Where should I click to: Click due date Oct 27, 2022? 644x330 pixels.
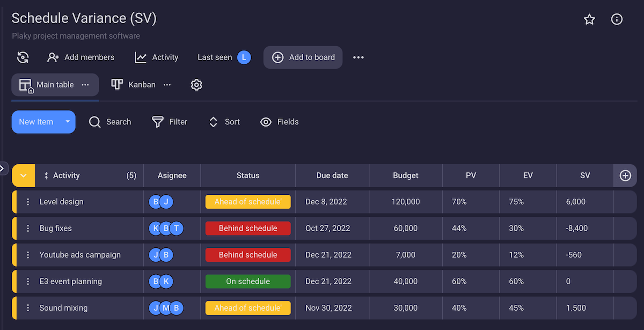coord(328,229)
